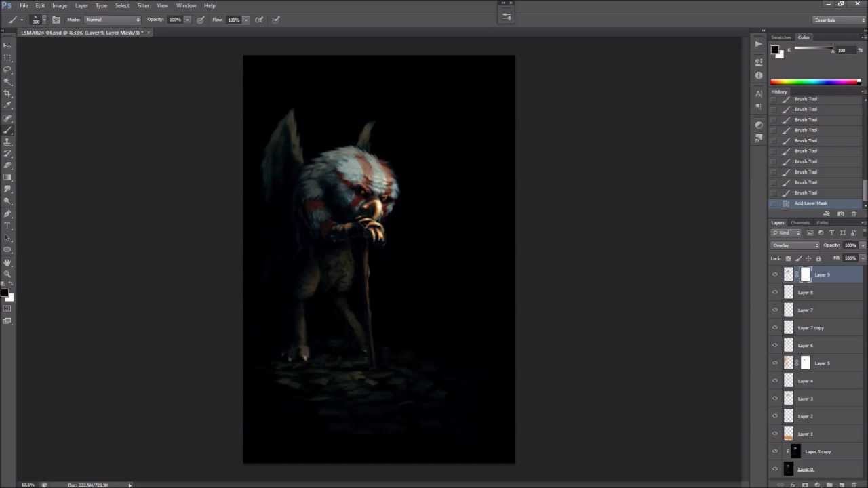Select the Crop tool
Viewport: 868px width, 488px height.
pos(7,94)
